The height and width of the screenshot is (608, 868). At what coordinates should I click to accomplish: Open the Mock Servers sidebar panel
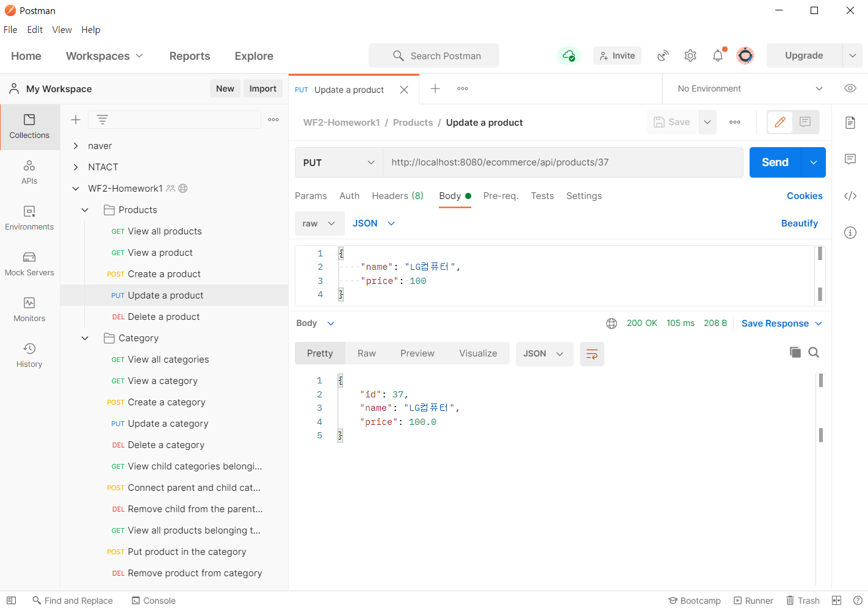tap(29, 264)
